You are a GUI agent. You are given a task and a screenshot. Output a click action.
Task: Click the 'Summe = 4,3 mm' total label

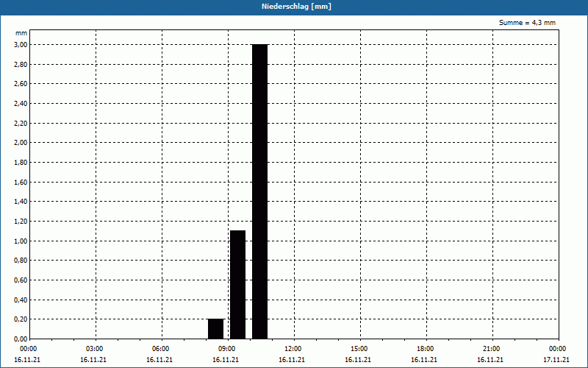click(527, 23)
